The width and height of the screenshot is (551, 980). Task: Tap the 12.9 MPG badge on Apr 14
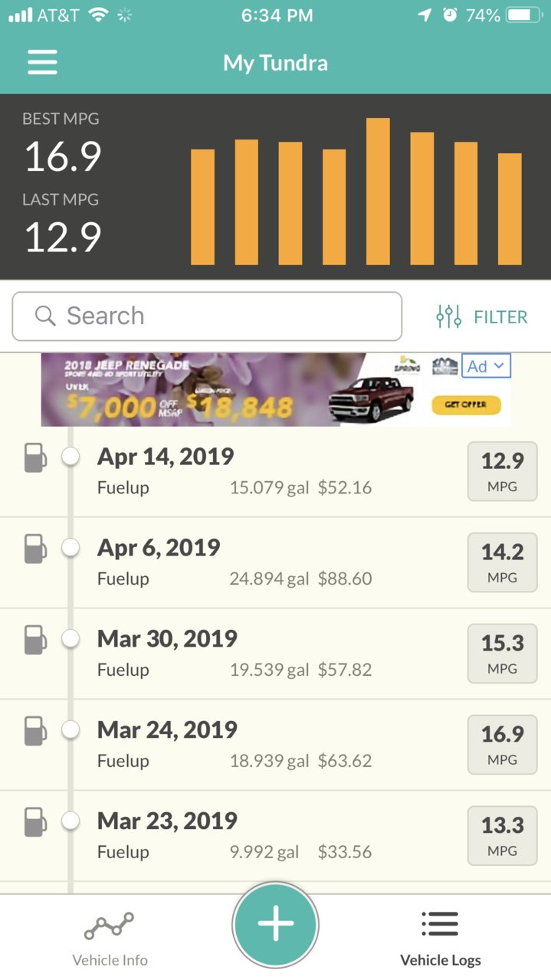(x=502, y=471)
